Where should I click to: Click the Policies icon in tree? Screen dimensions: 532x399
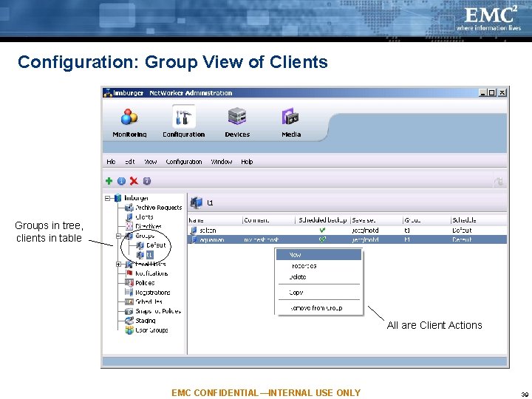pos(129,282)
